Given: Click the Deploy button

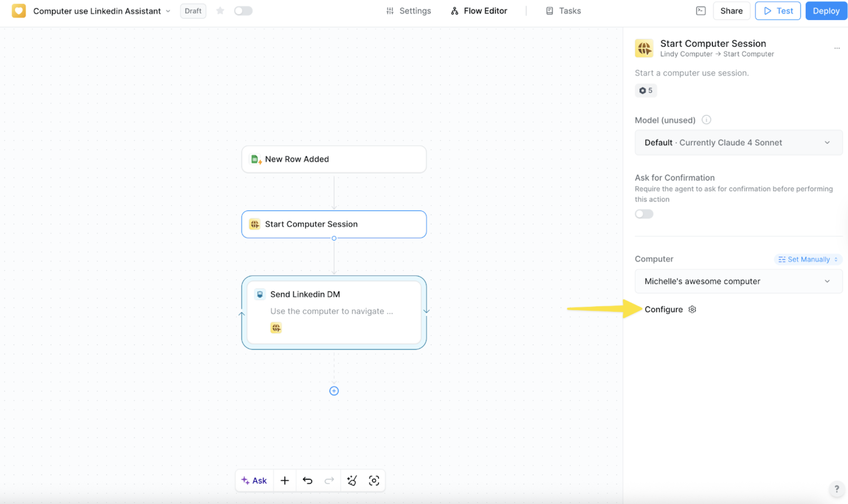Looking at the screenshot, I should click(x=826, y=11).
